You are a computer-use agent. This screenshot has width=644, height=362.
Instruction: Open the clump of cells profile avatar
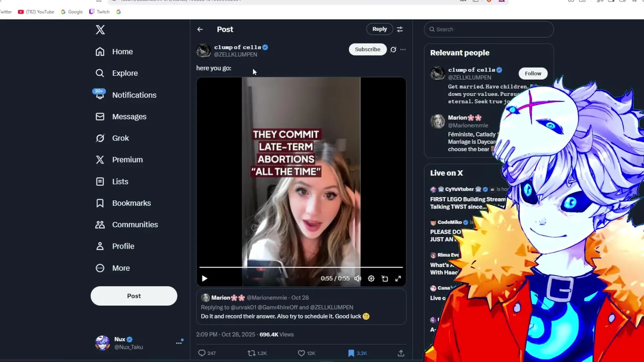click(203, 50)
